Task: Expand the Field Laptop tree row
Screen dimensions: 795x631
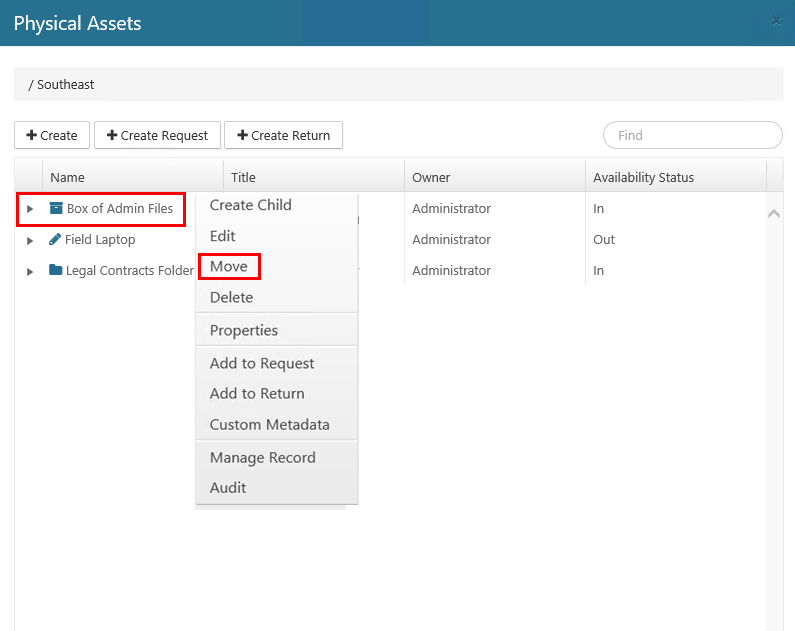Action: coord(30,241)
